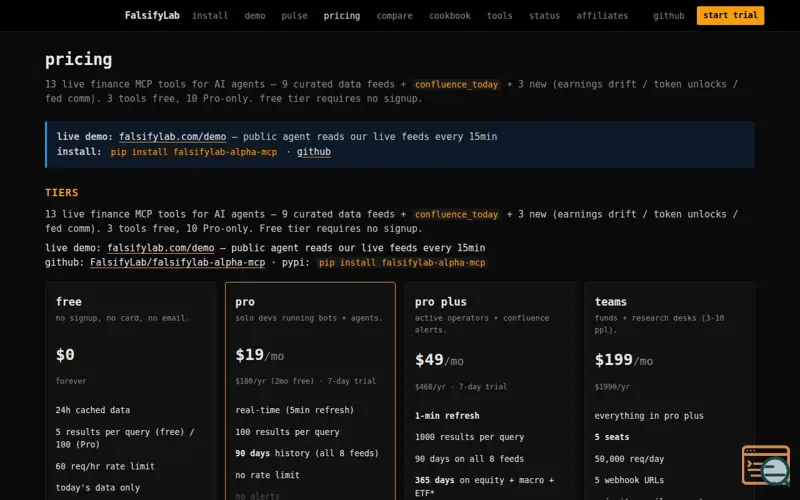The image size is (800, 500).
Task: Open github link in blue banner
Action: pyautogui.click(x=314, y=152)
